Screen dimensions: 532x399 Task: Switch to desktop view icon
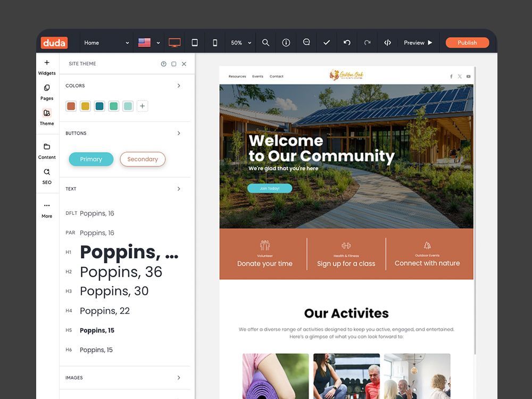(x=174, y=43)
